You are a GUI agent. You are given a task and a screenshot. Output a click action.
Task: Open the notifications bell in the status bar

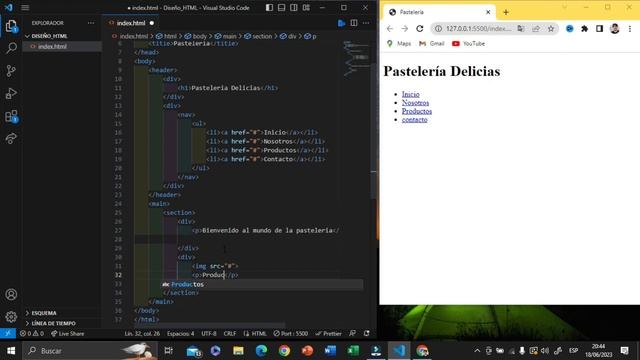(x=367, y=333)
